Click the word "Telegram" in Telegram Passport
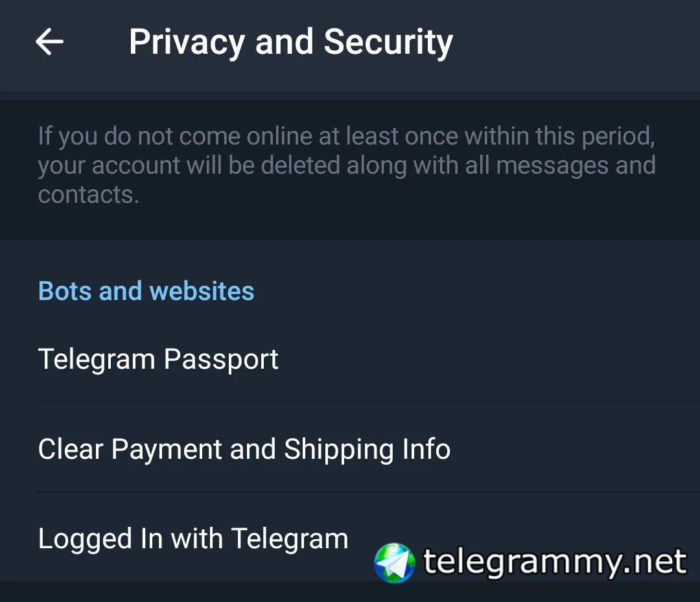Viewport: 700px width, 602px height. point(97,360)
